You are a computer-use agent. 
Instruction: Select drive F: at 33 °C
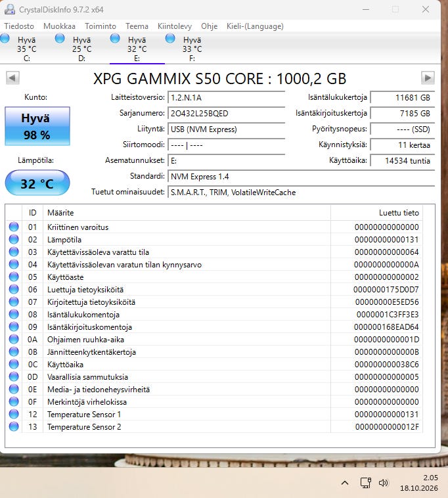[192, 48]
